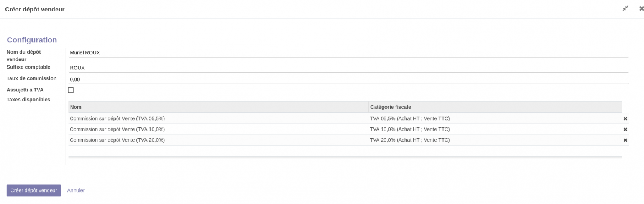The width and height of the screenshot is (644, 204).
Task: Remove the TVA 05,5% commission tax row
Action: [625, 119]
